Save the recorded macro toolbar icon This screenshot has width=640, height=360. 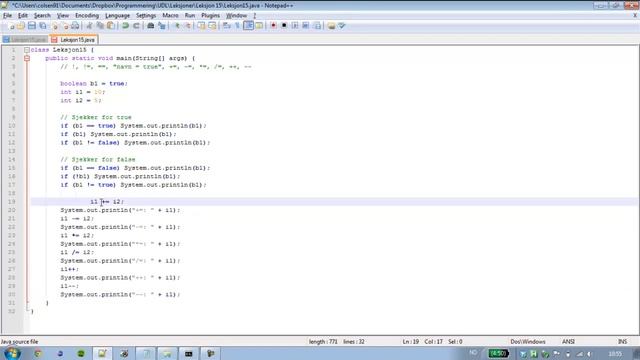coord(317,26)
